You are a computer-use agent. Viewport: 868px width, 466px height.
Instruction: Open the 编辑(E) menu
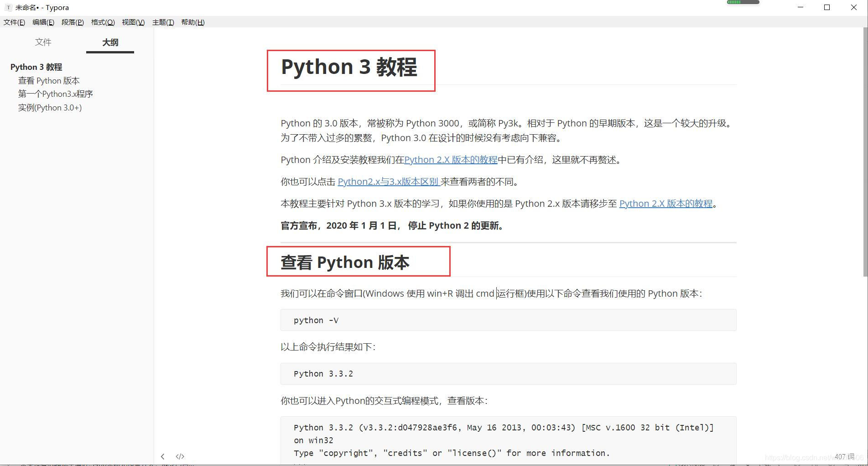coord(43,22)
